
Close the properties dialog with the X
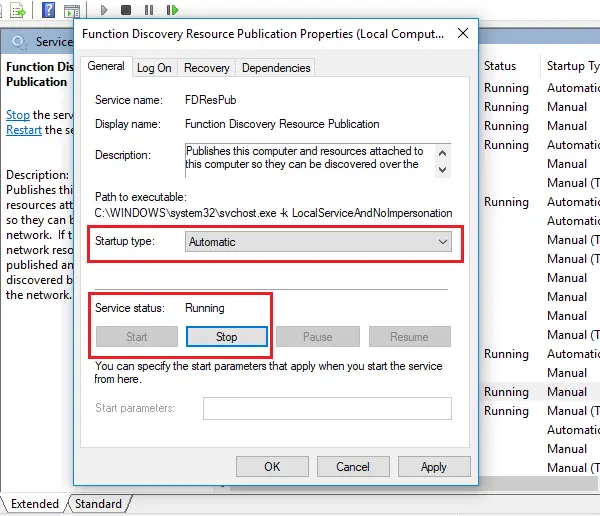(x=463, y=33)
